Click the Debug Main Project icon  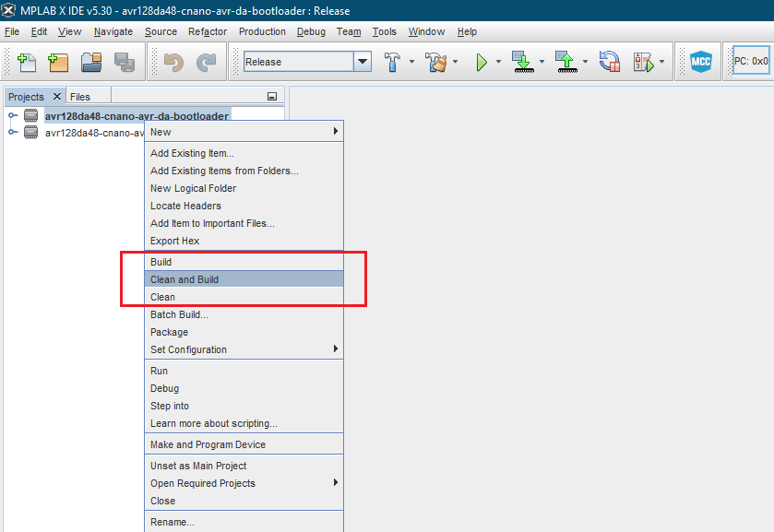644,62
